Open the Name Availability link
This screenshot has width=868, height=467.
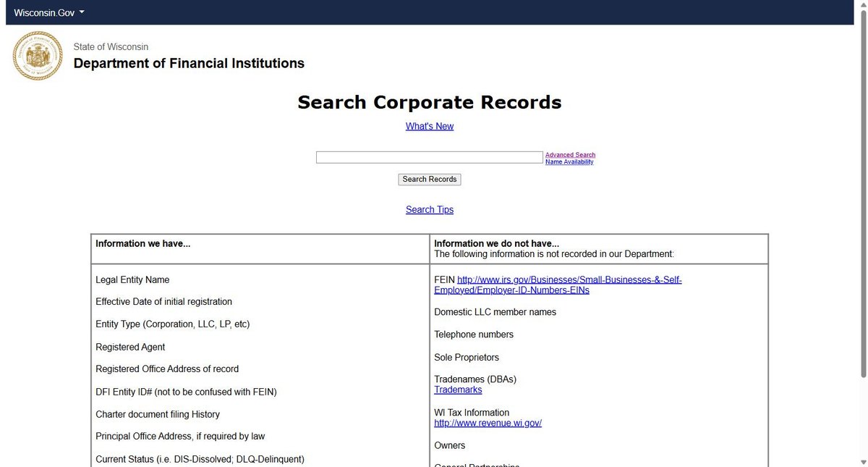[x=569, y=162]
